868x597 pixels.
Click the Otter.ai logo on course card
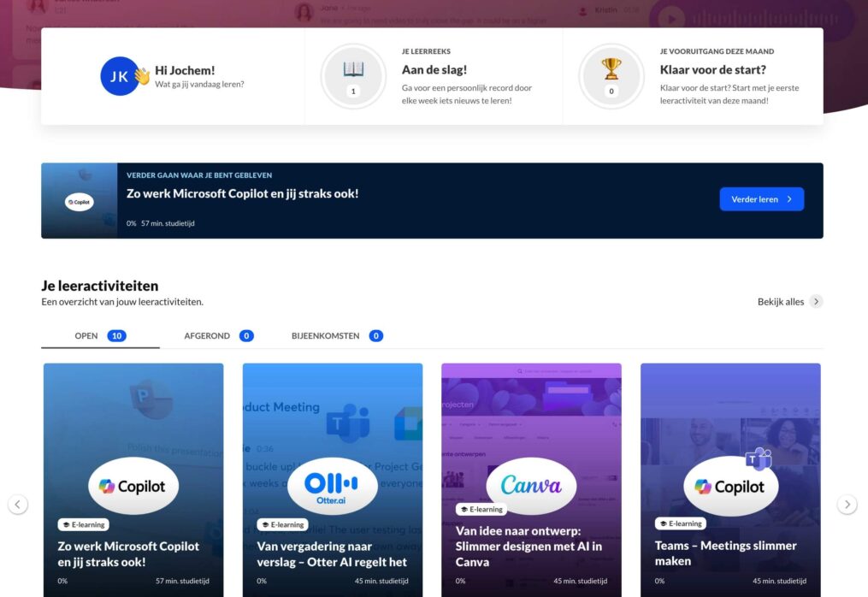coord(332,486)
